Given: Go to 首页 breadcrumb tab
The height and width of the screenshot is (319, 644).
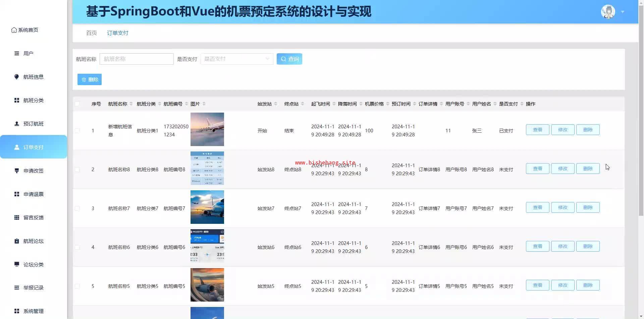Looking at the screenshot, I should (x=91, y=33).
